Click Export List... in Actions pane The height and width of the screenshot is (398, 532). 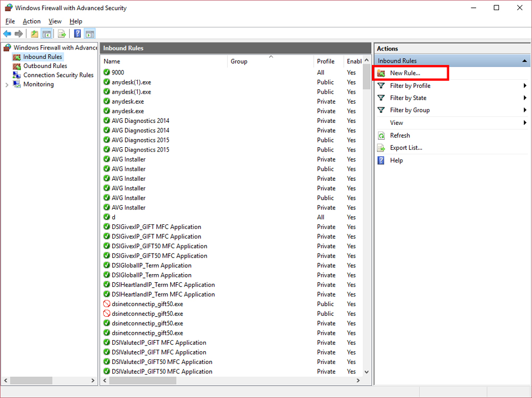406,148
